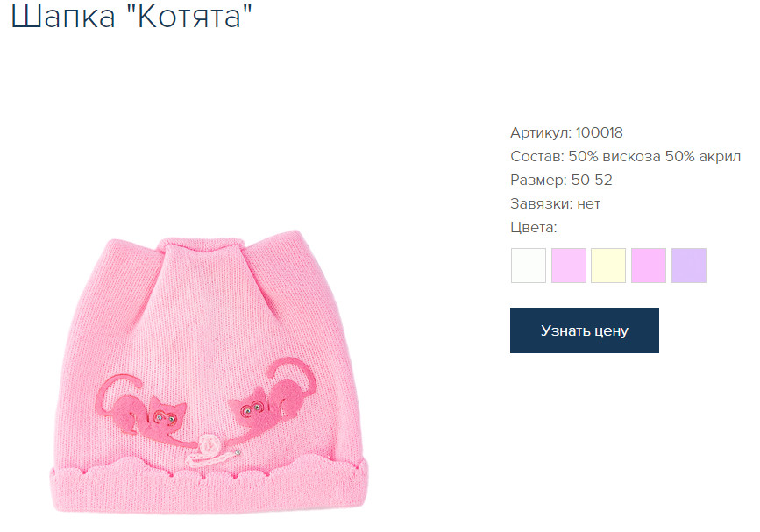This screenshot has width=760, height=532.
Task: Open the pink hat product image
Action: 210,371
